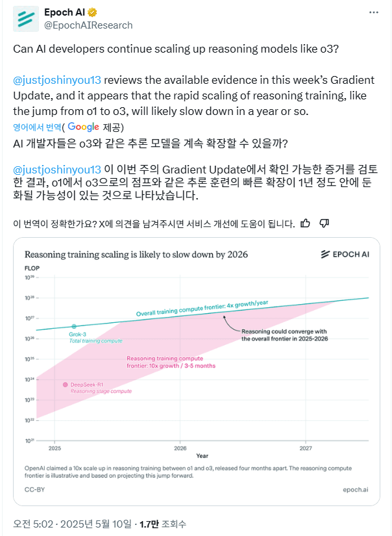Click the CC-BY license label
The image size is (392, 536).
pyautogui.click(x=34, y=489)
